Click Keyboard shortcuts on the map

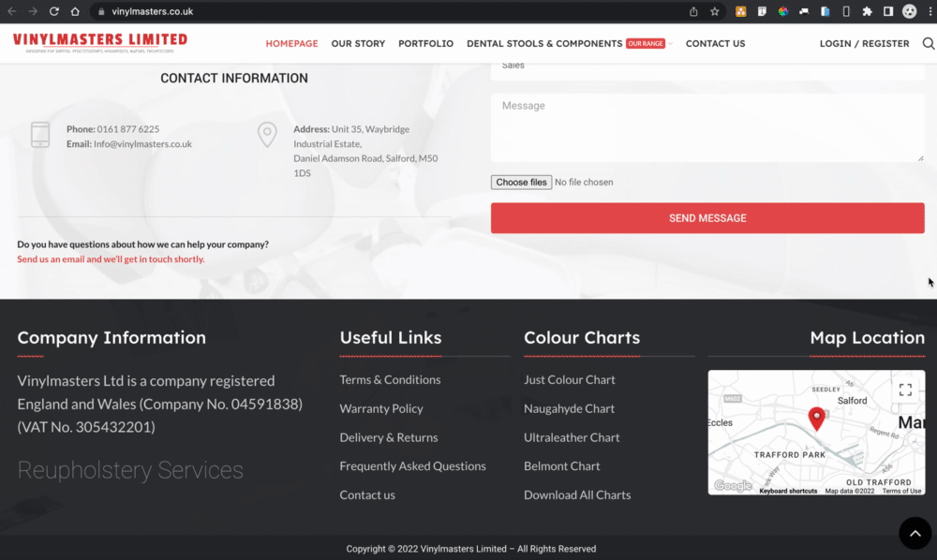[788, 491]
